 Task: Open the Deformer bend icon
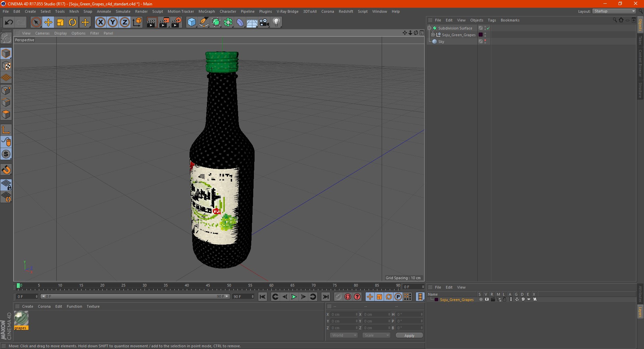[240, 22]
